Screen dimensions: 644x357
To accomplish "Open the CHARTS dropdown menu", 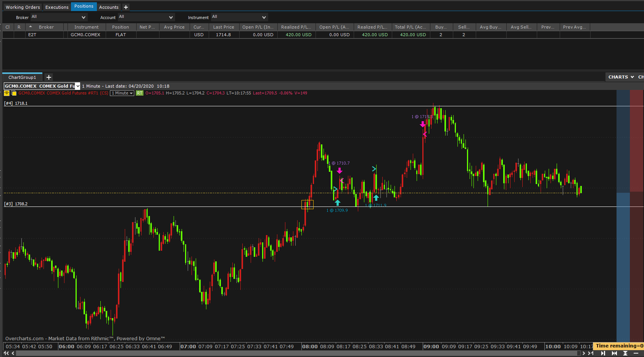I will (621, 77).
